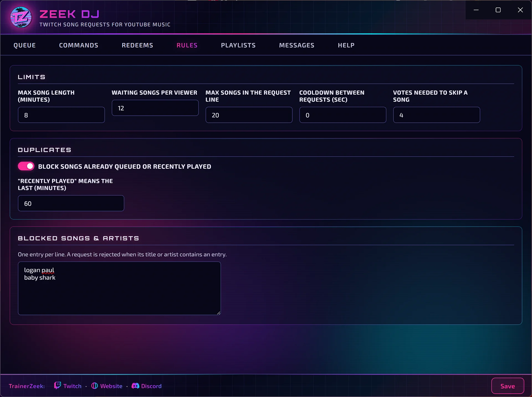Maximize the Zeek DJ window
This screenshot has width=532, height=397.
pos(498,10)
